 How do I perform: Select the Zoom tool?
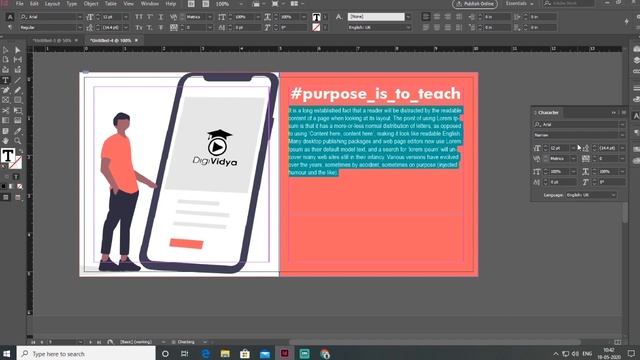pyautogui.click(x=18, y=141)
